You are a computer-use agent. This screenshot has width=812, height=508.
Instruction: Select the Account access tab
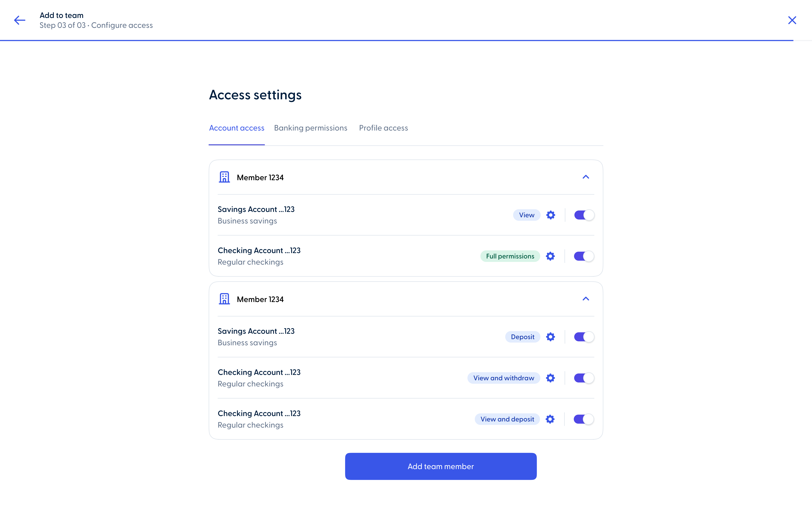click(236, 128)
